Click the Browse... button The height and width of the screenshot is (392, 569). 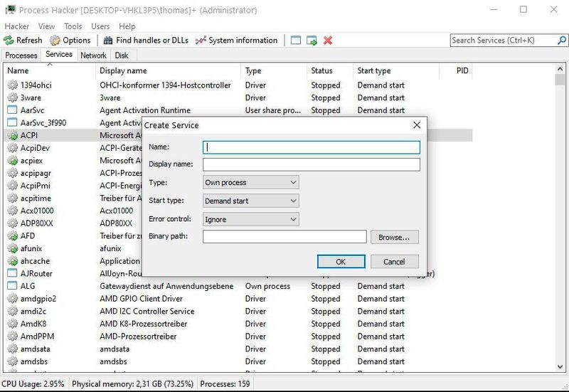pyautogui.click(x=395, y=237)
